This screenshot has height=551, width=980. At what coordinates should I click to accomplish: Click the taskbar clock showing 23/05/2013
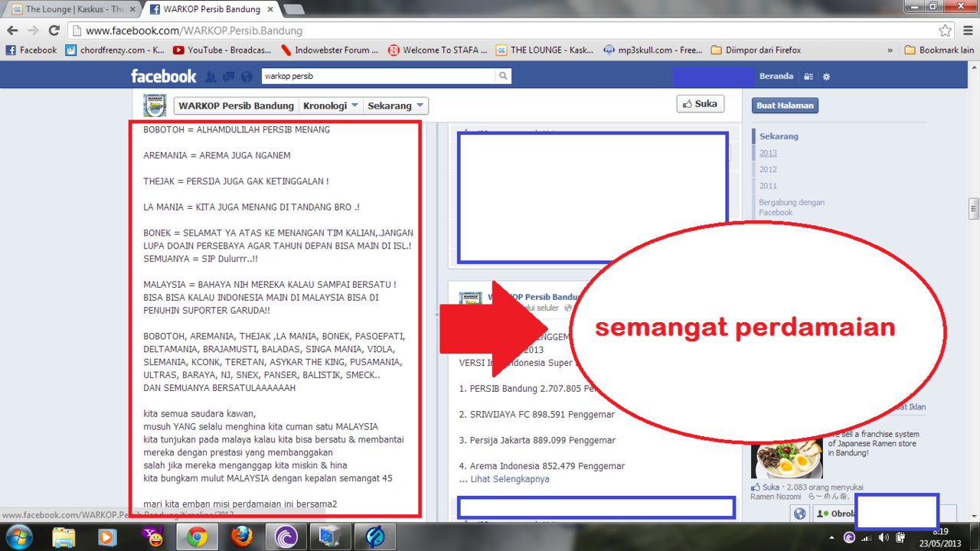pos(941,537)
